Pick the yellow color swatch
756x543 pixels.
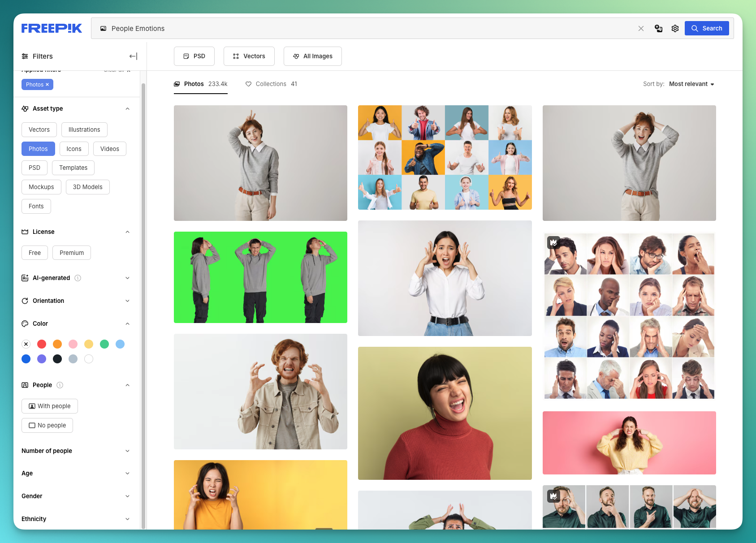click(x=89, y=344)
